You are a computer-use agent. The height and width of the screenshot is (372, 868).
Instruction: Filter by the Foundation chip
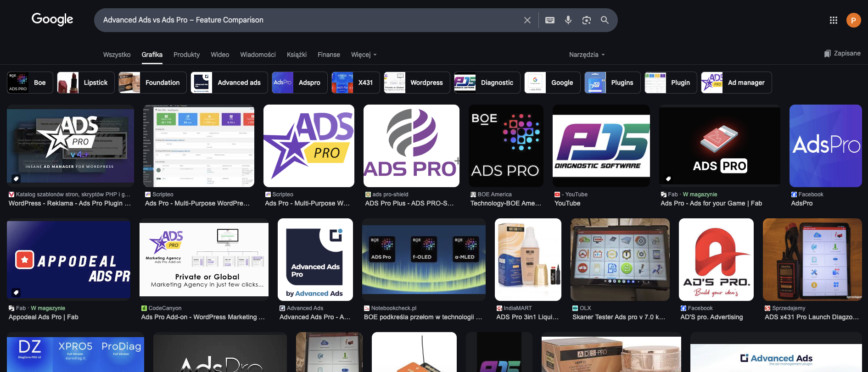point(152,83)
